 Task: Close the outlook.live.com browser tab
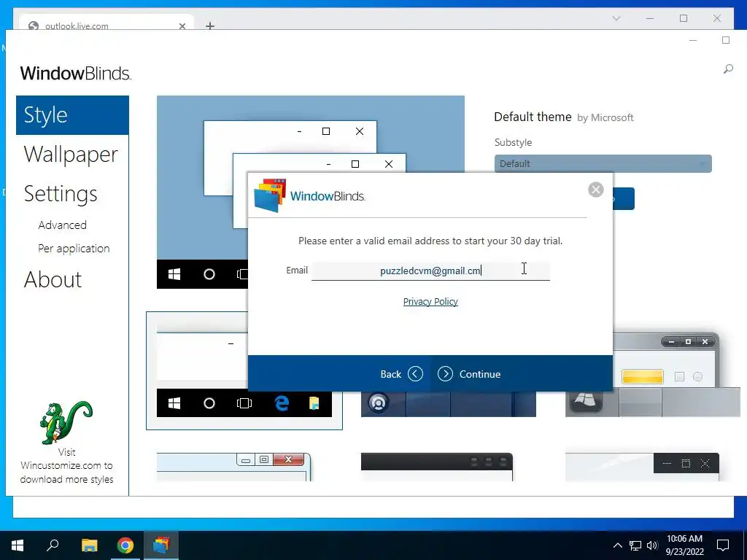click(x=182, y=26)
